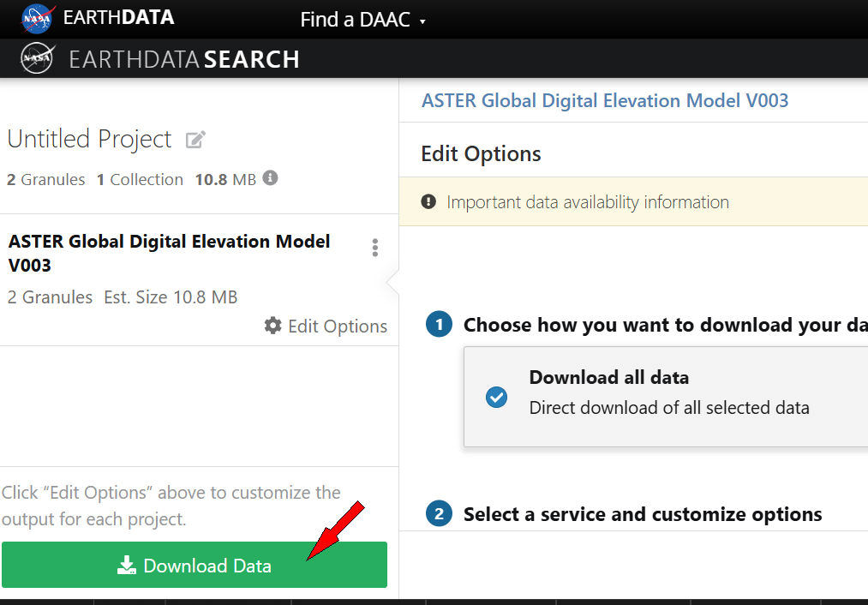Viewport: 868px width, 605px height.
Task: Click the info icon next to 10.8 MB
Action: pyautogui.click(x=271, y=178)
